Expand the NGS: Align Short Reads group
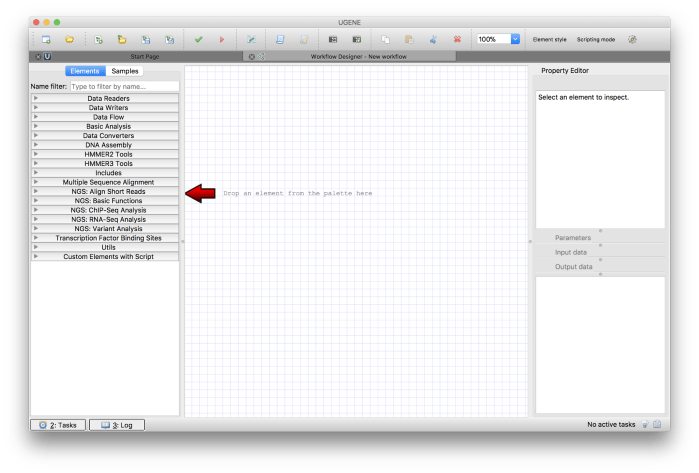Image resolution: width=699 pixels, height=473 pixels. click(x=107, y=191)
